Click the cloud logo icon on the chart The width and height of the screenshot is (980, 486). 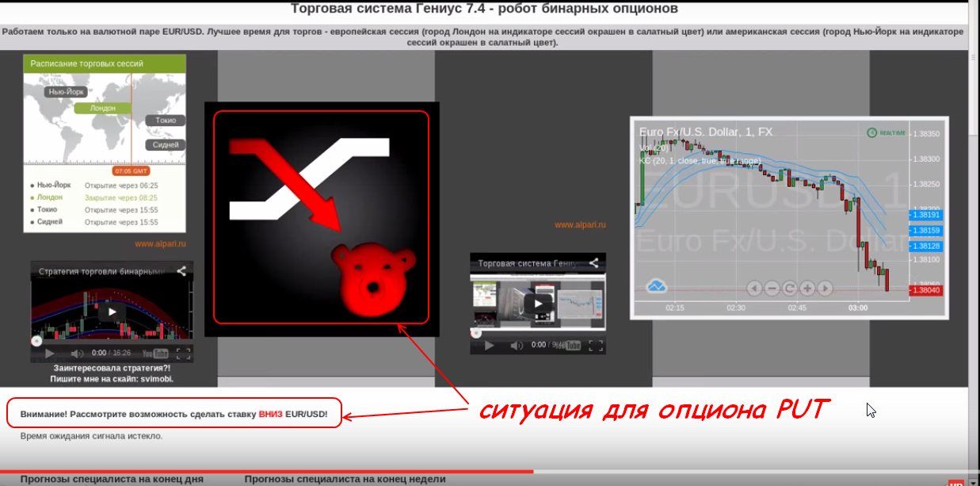(x=657, y=285)
